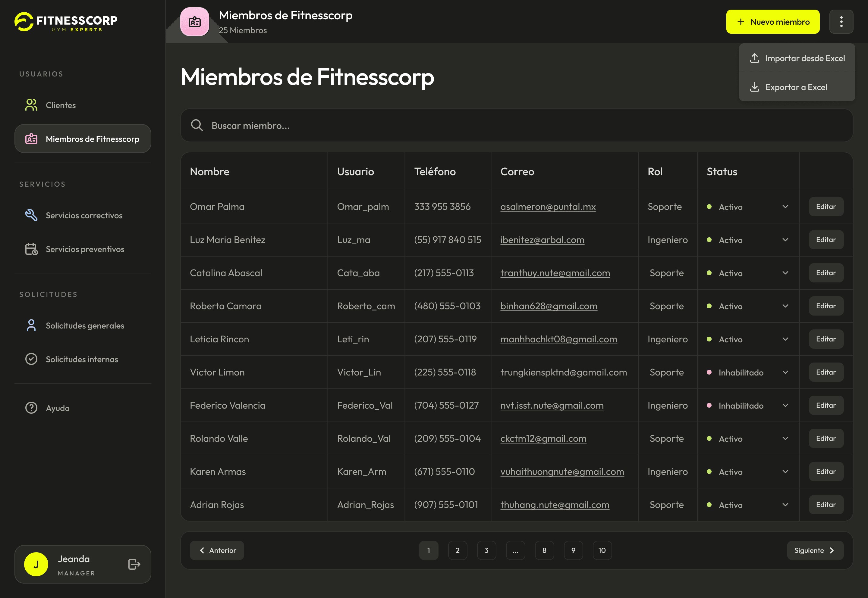Click the pink member badge header icon
This screenshot has width=868, height=598.
pos(195,22)
